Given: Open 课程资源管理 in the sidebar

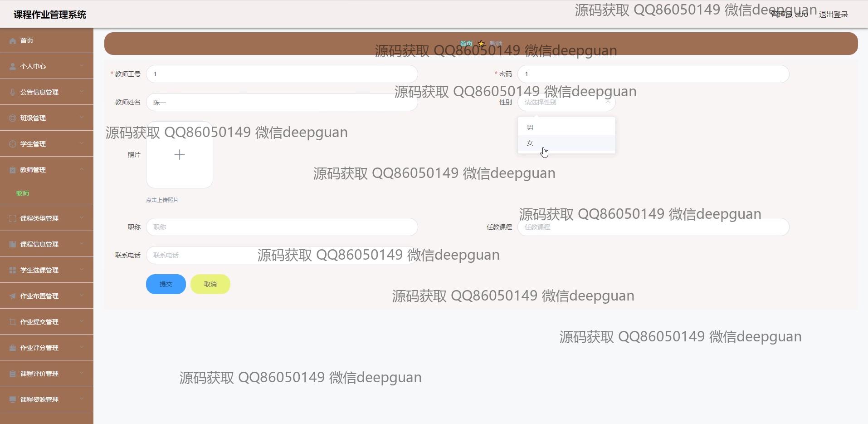Looking at the screenshot, I should [47, 399].
